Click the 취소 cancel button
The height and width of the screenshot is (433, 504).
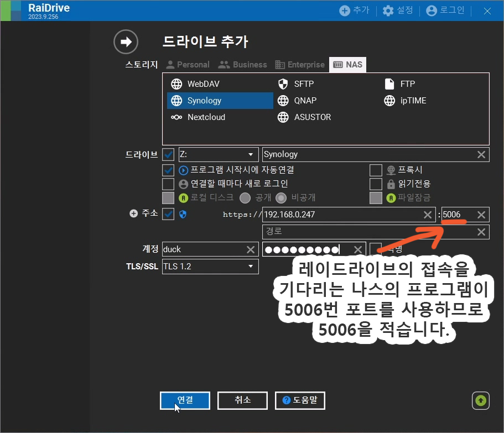click(x=243, y=400)
